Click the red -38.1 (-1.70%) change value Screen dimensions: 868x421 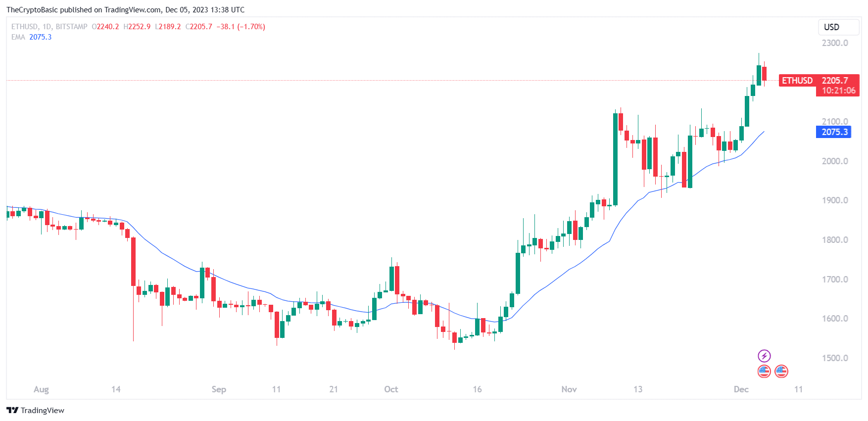241,27
